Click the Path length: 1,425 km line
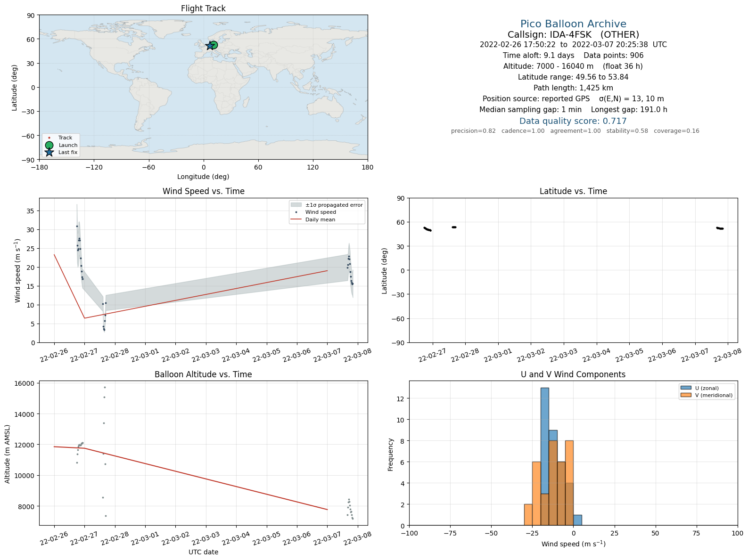This screenshot has width=748, height=560. coord(573,88)
